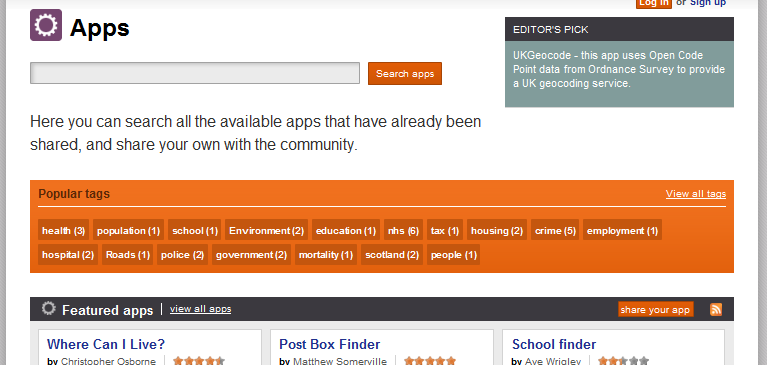Open the RSS feed icon for featured apps
767x365 pixels.
716,309
